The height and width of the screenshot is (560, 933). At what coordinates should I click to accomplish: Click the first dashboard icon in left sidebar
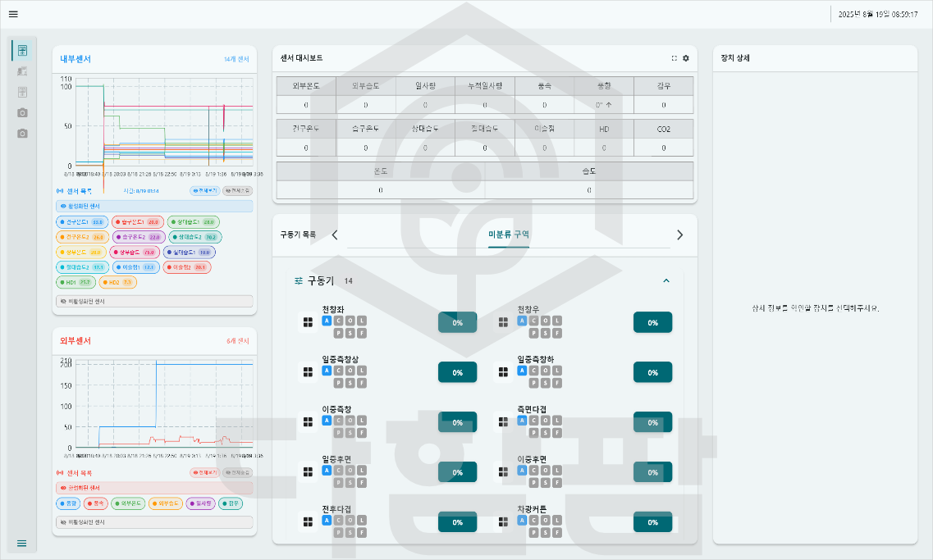click(x=23, y=51)
